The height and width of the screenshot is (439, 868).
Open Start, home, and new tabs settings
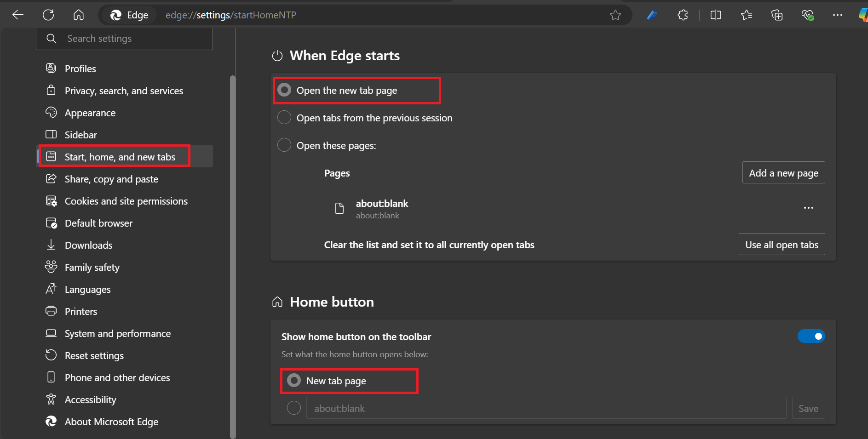(125, 157)
